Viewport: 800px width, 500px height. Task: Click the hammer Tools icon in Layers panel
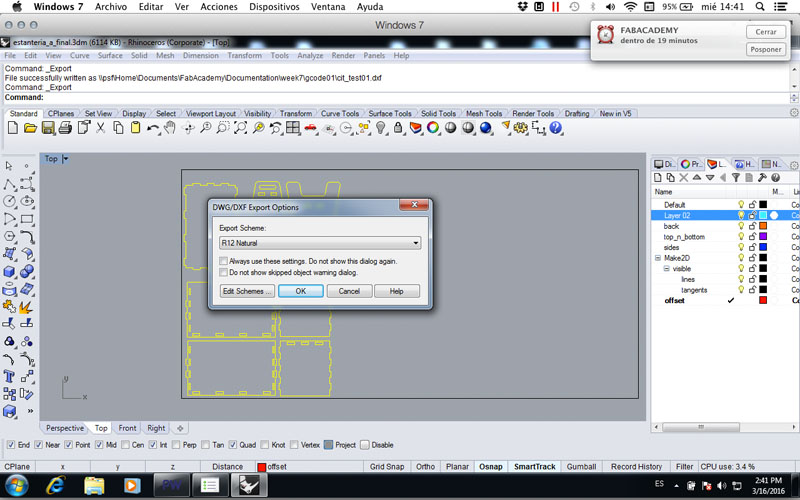coord(762,178)
